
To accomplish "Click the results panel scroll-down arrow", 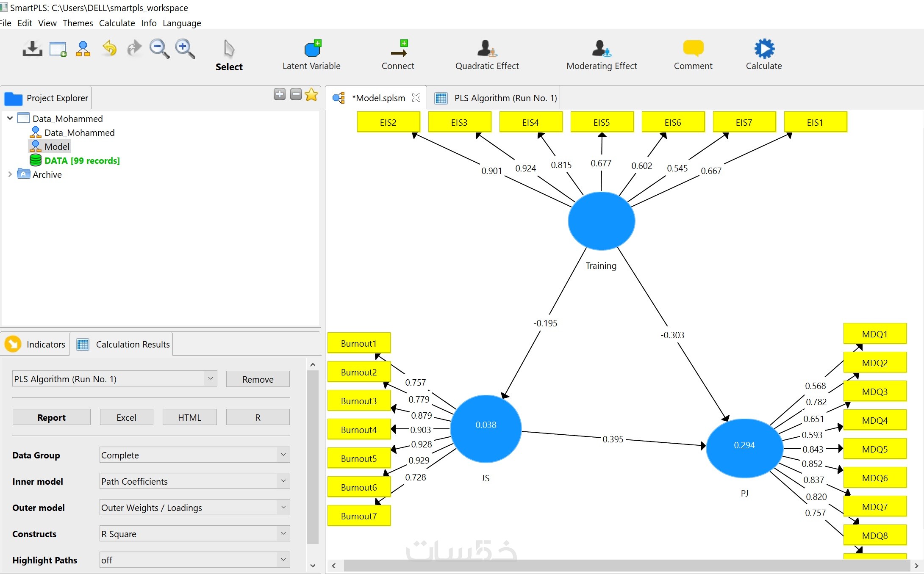I will click(313, 565).
